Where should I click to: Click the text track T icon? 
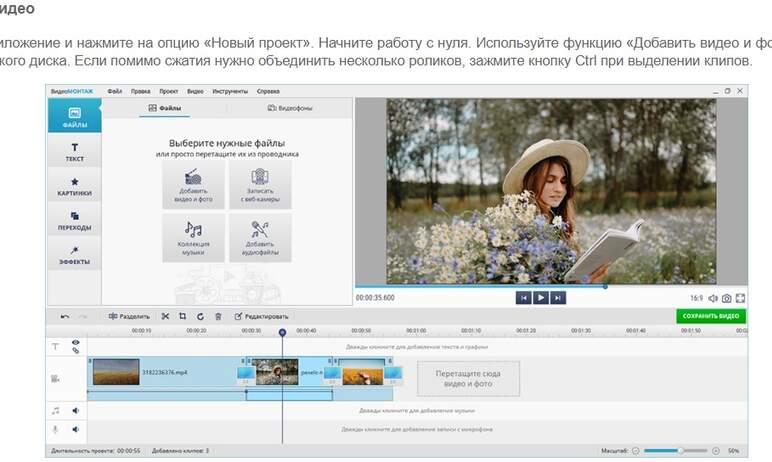point(55,347)
